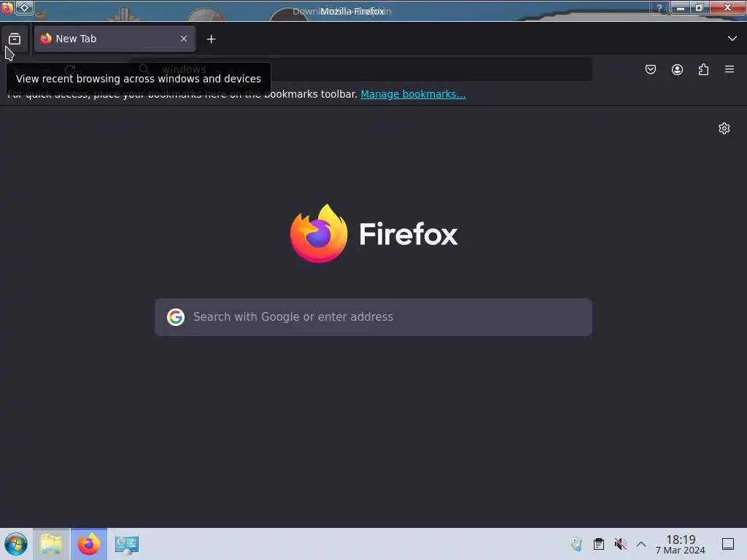Save page to Pocket icon

tap(650, 69)
